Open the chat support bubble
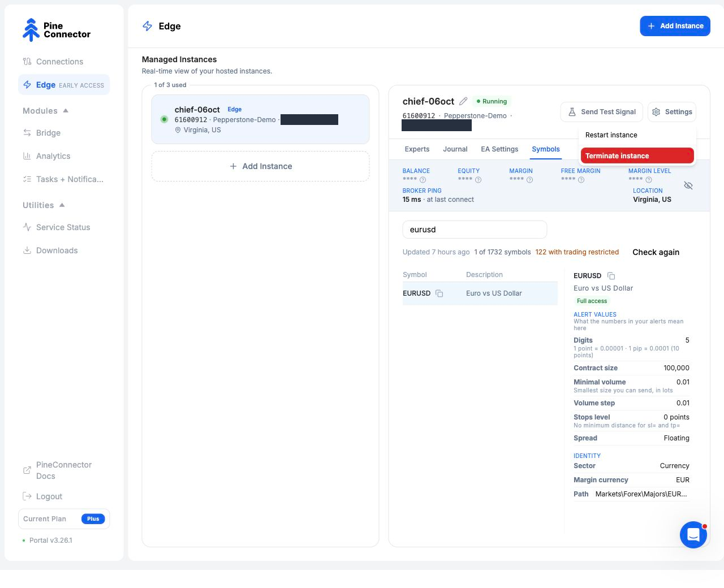Viewport: 724px width, 588px height. pyautogui.click(x=693, y=535)
